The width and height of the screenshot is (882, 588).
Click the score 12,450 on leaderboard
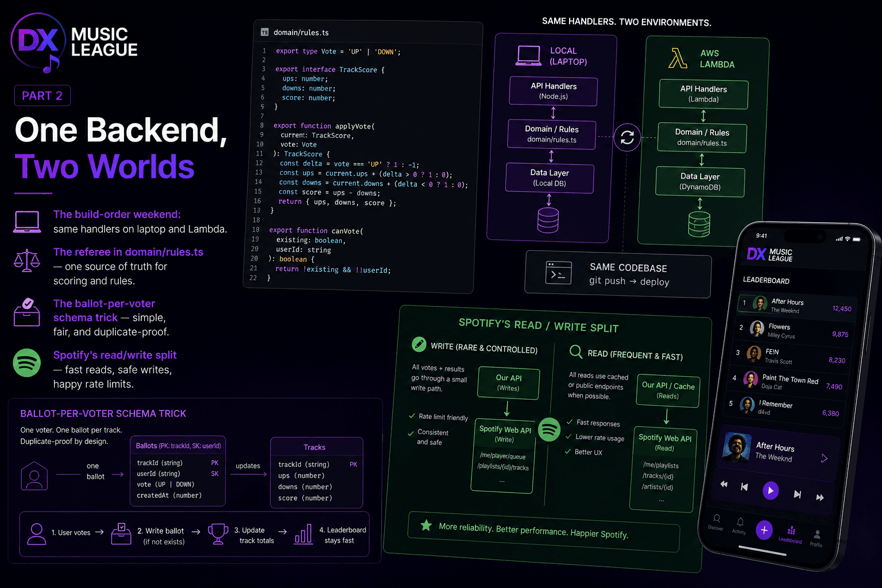click(842, 309)
